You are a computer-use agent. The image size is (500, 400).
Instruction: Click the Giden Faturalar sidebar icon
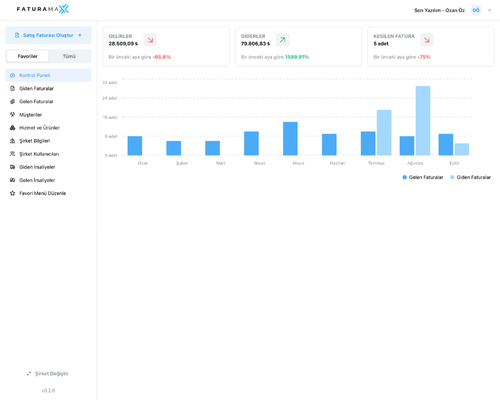click(12, 88)
